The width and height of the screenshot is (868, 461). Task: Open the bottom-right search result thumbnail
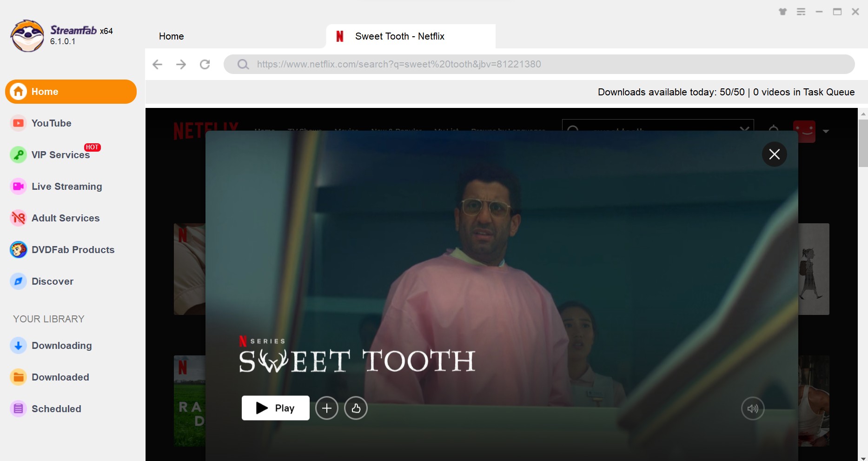click(814, 401)
